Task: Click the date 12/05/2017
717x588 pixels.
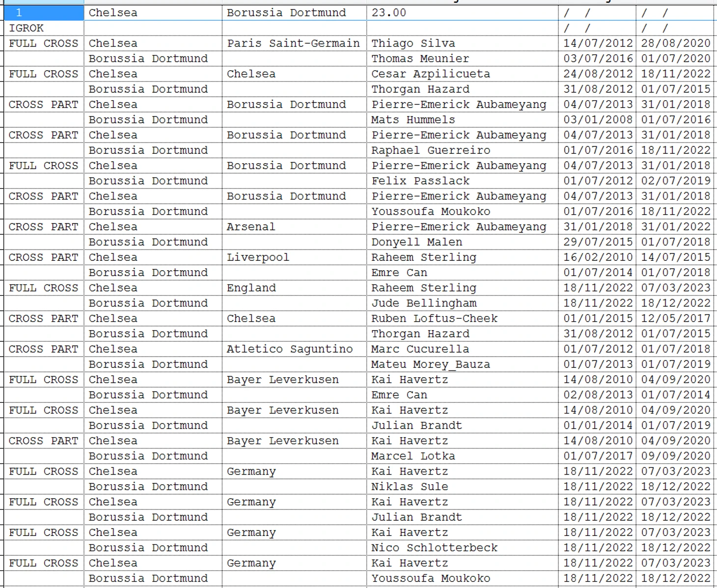Action: coord(675,318)
